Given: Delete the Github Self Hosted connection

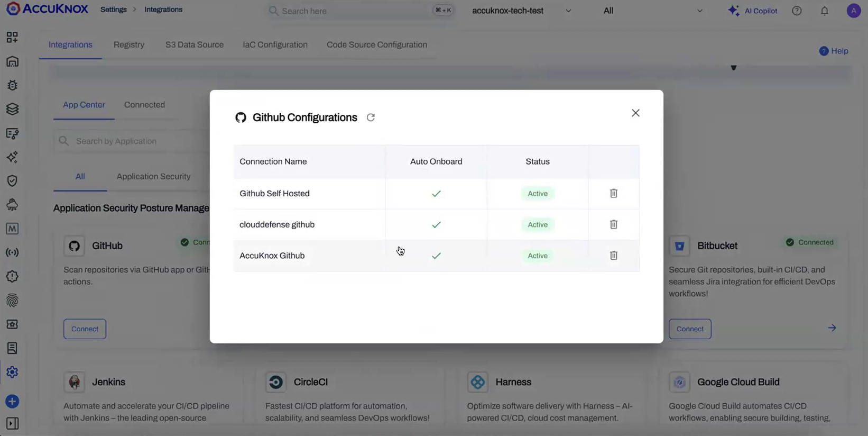Looking at the screenshot, I should (614, 194).
